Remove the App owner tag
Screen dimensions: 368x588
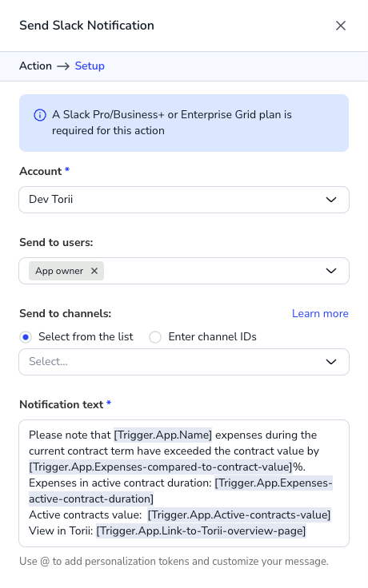point(94,271)
